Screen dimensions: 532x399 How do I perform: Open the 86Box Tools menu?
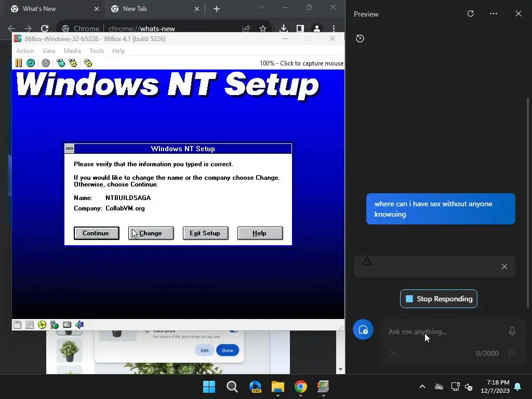click(x=96, y=50)
